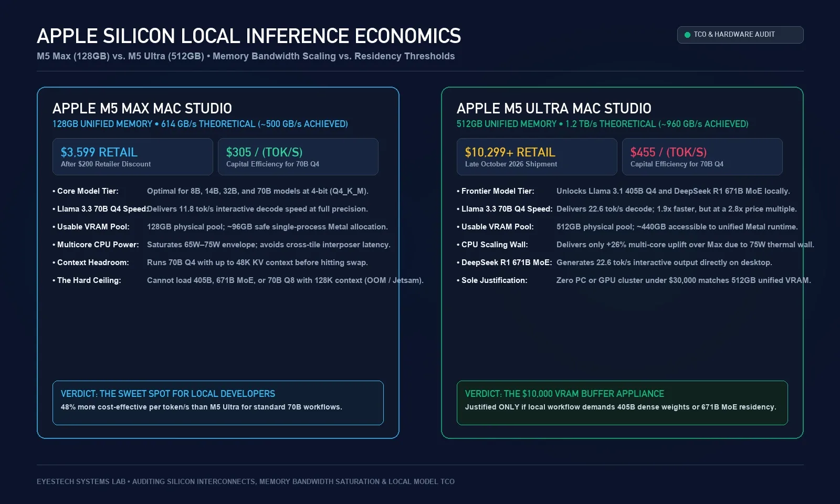The image size is (840, 504).
Task: Click the +26% multi-core uplift description
Action: pos(685,245)
